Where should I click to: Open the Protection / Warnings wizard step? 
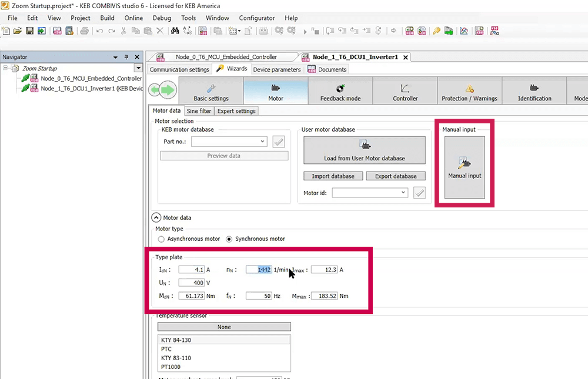pyautogui.click(x=469, y=90)
